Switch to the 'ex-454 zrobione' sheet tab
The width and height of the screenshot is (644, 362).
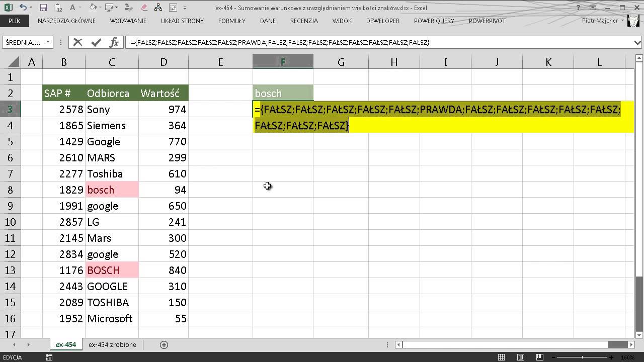[x=112, y=344]
